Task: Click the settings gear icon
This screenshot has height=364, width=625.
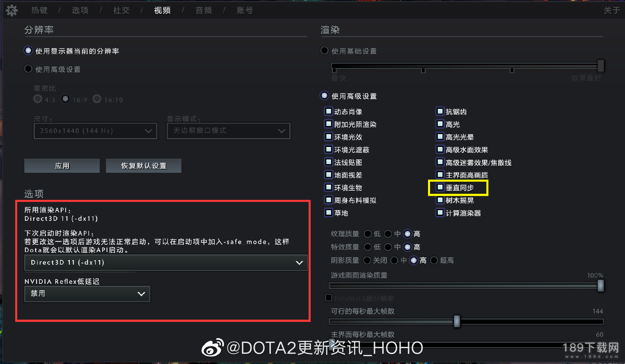Action: tap(11, 10)
